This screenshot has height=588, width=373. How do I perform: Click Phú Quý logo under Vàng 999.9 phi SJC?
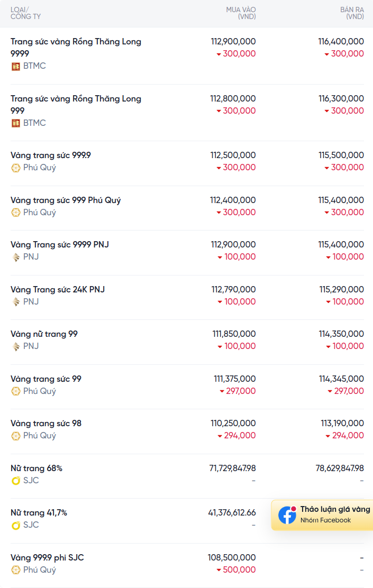[15, 570]
